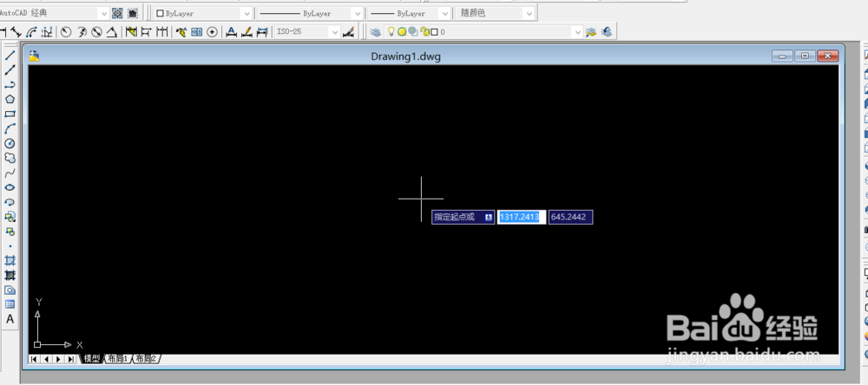Click the Quick Dimension tool
This screenshot has height=385, width=868.
click(x=131, y=32)
